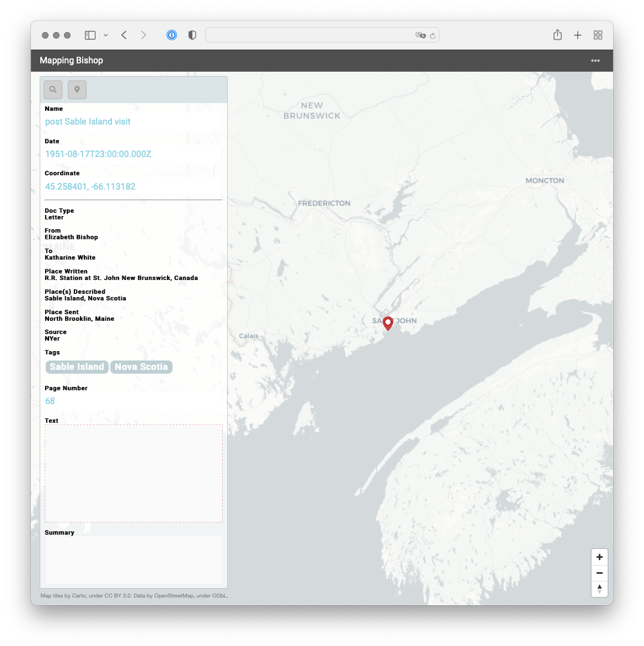
Task: Click the 'Katharine White' recipient text
Action: tap(70, 257)
